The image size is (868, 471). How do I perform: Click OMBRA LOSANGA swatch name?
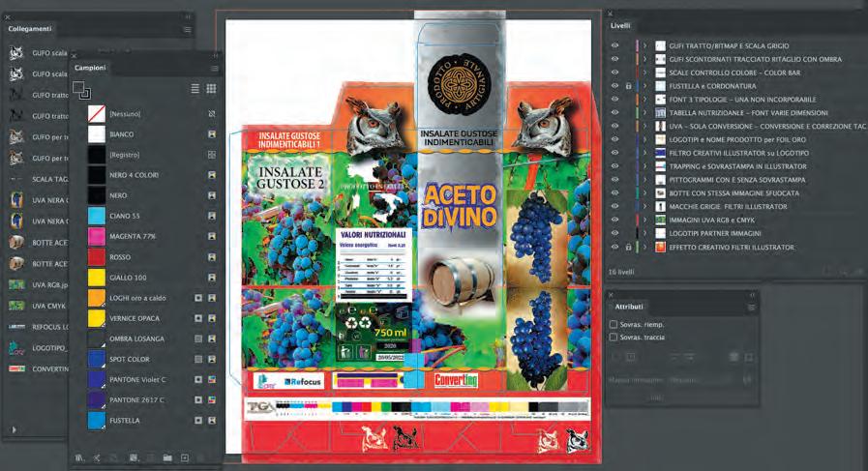(x=136, y=339)
